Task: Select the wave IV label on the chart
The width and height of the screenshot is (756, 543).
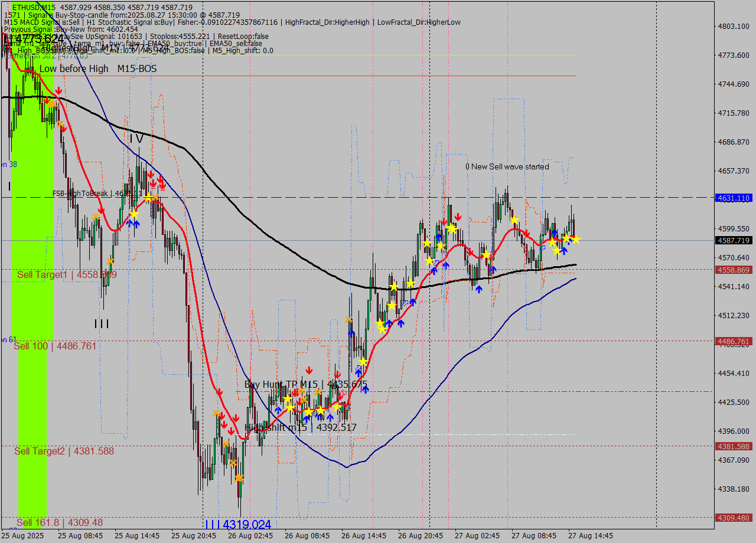Action: 136,139
